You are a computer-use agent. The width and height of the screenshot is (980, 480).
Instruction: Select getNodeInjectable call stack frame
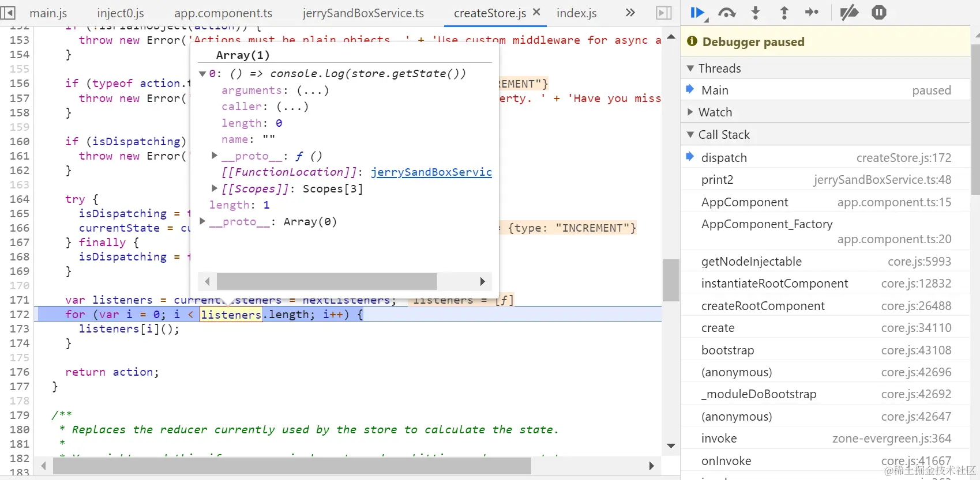pyautogui.click(x=825, y=262)
